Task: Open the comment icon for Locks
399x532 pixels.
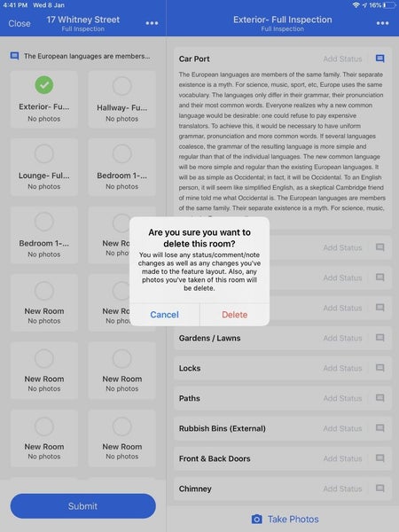Action: pos(380,368)
